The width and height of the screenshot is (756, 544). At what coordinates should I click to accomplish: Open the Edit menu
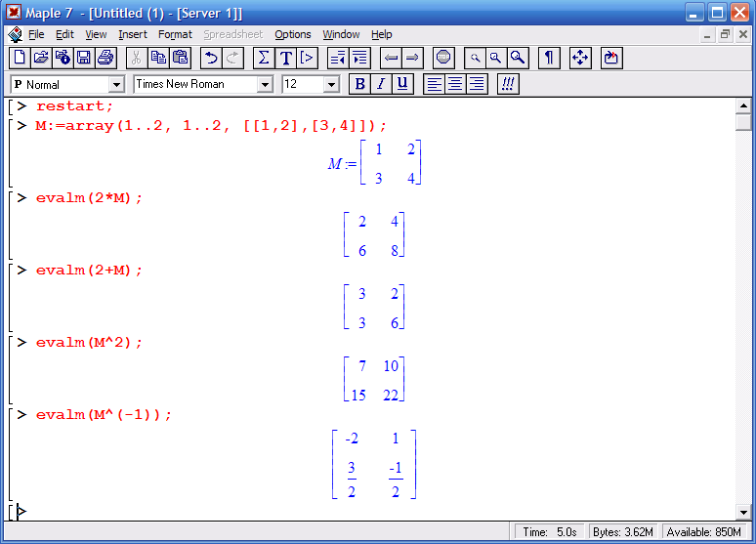coord(64,35)
